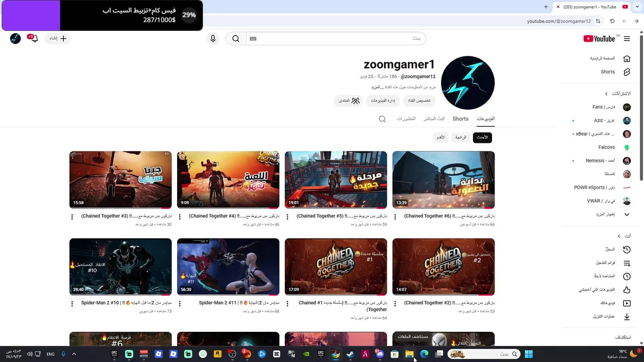The width and height of the screenshot is (644, 362).
Task: Select the الأحدث sort chip
Action: (x=482, y=137)
